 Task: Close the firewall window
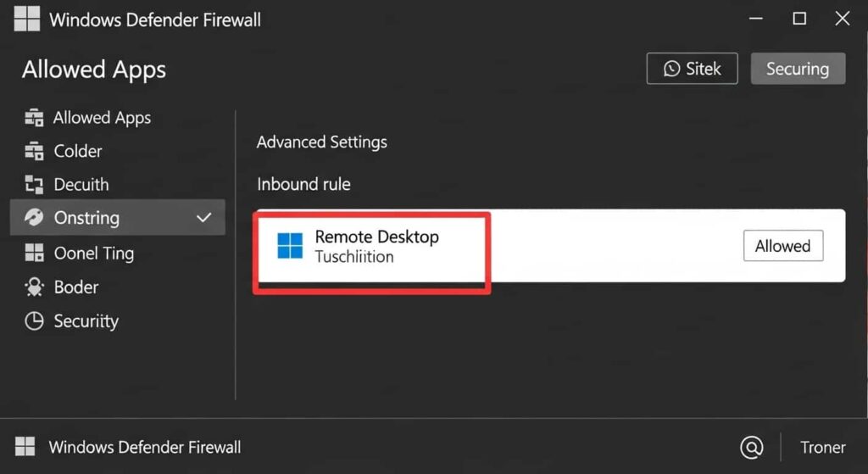pyautogui.click(x=843, y=19)
